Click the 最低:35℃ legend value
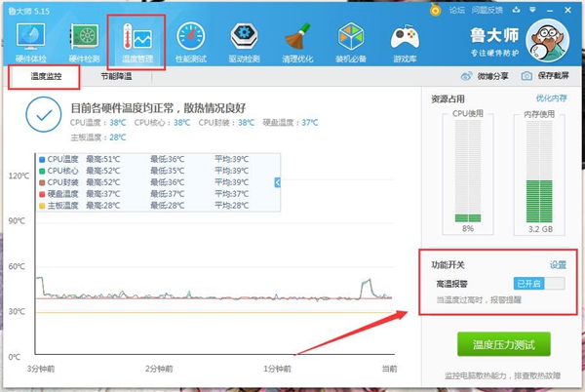The image size is (585, 392). (167, 171)
